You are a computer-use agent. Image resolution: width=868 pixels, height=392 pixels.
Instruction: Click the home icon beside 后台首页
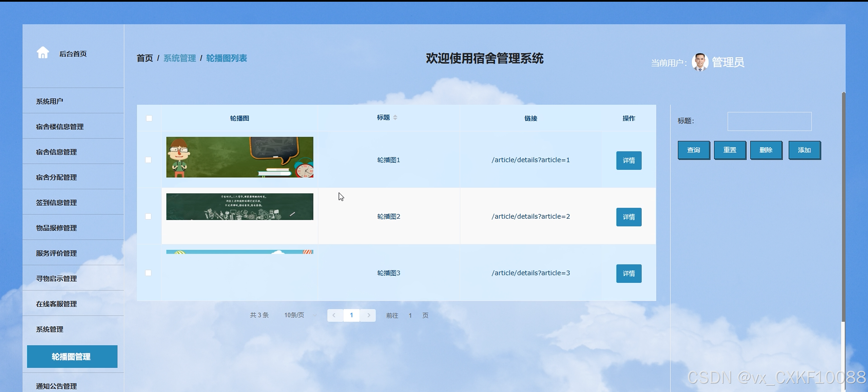(43, 53)
